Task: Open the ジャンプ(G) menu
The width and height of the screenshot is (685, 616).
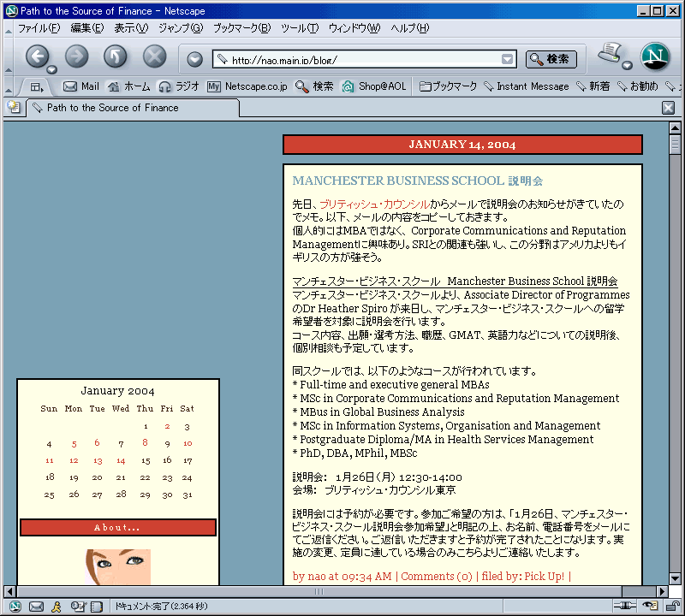Action: 181,28
